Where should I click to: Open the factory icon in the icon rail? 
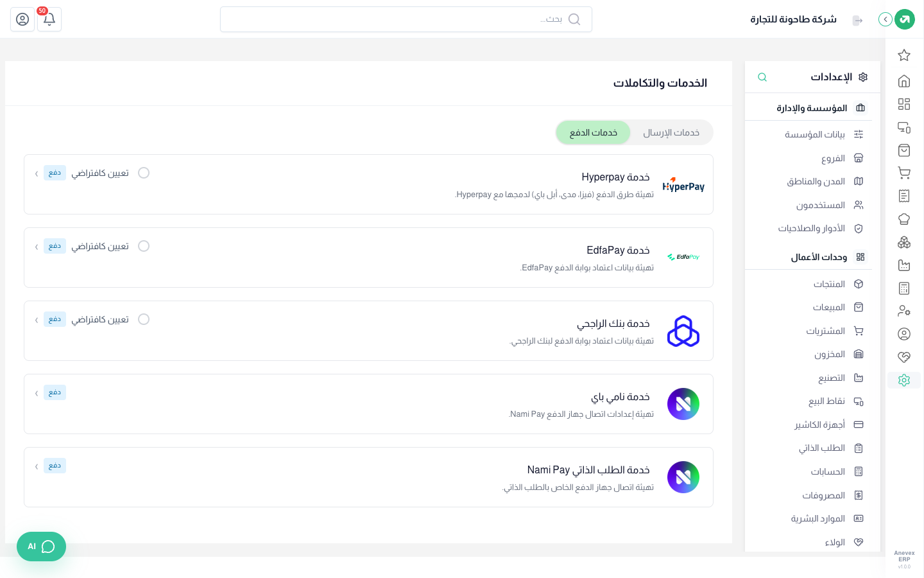tap(904, 265)
